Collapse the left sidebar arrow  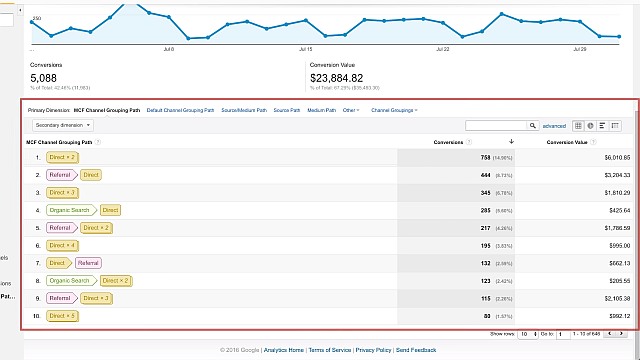coord(20,10)
